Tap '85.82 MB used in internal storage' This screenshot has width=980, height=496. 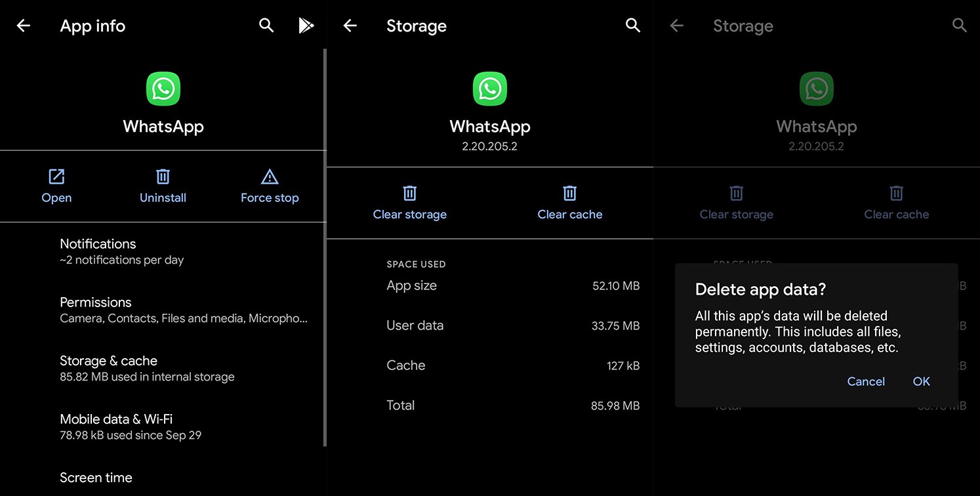point(147,377)
